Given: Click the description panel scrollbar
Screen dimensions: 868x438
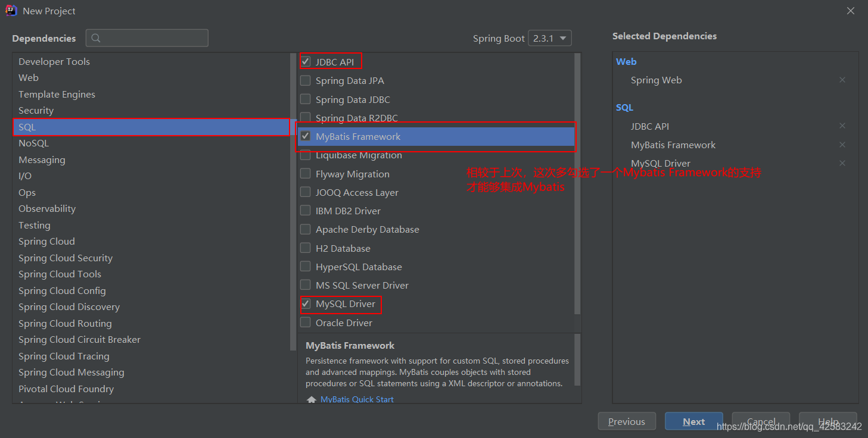Looking at the screenshot, I should (x=577, y=359).
